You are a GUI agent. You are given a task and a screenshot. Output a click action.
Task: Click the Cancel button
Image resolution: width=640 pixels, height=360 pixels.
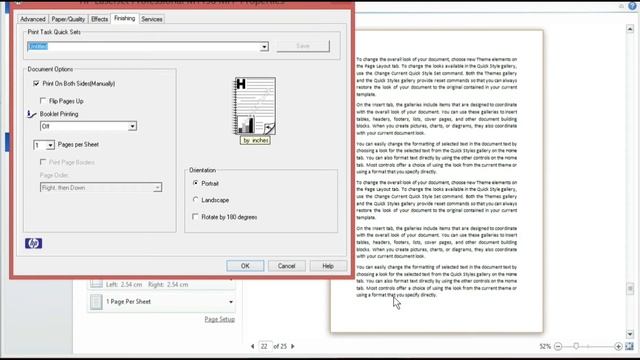pos(287,266)
